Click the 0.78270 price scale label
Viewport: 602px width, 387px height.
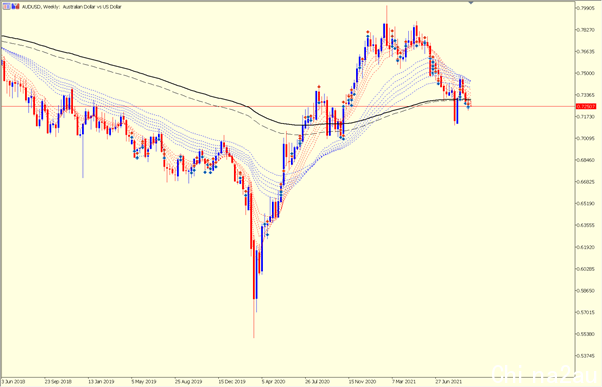[585, 30]
